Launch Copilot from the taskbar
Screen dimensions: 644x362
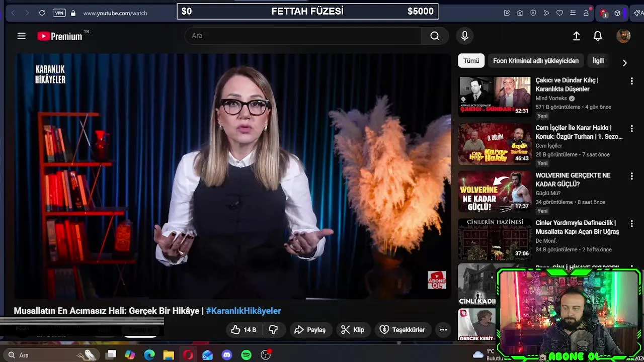[x=130, y=355]
